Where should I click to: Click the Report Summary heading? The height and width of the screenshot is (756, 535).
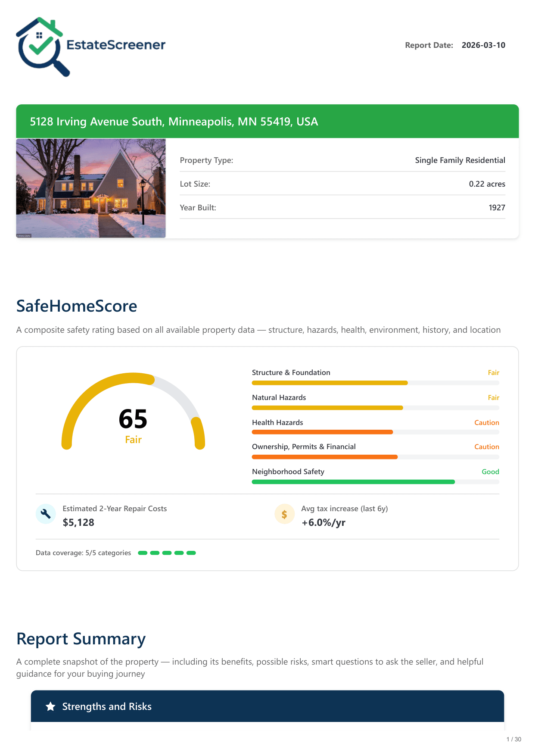pyautogui.click(x=81, y=639)
